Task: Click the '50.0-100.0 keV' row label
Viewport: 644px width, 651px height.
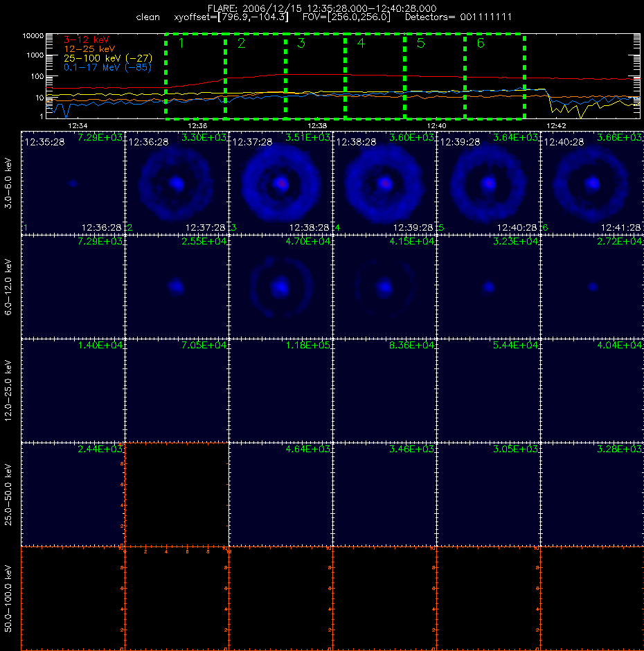Action: tap(8, 598)
